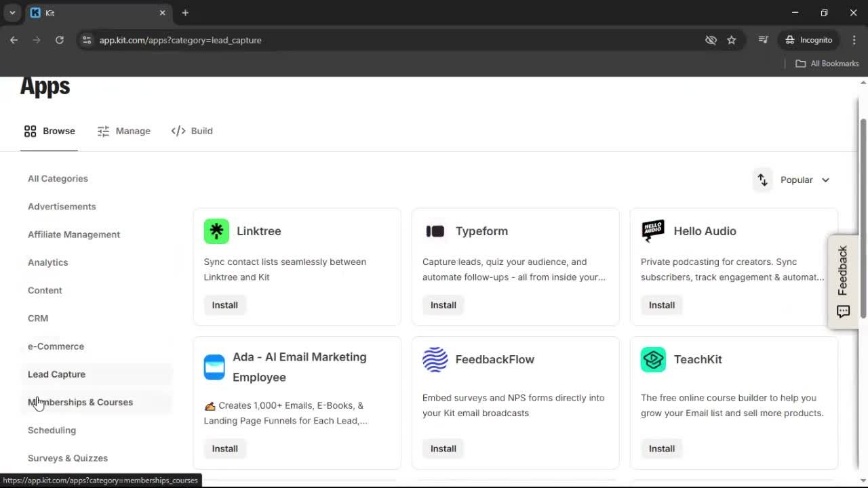Image resolution: width=868 pixels, height=488 pixels.
Task: Toggle incognito tracking protection eye icon
Action: tap(711, 40)
